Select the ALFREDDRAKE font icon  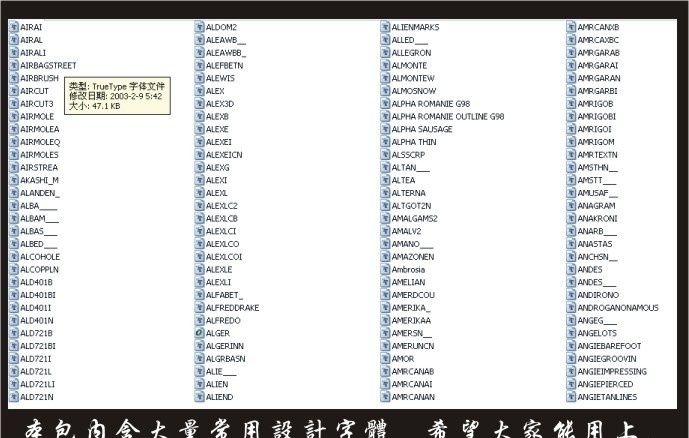coord(199,307)
